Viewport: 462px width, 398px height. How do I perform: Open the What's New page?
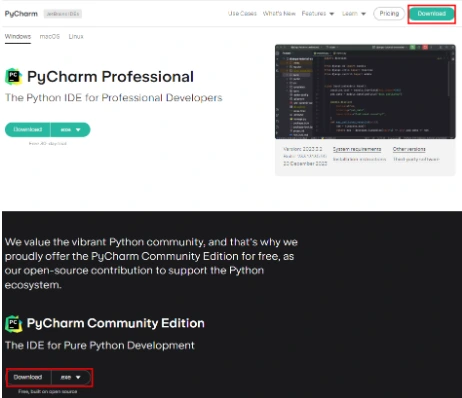point(279,13)
